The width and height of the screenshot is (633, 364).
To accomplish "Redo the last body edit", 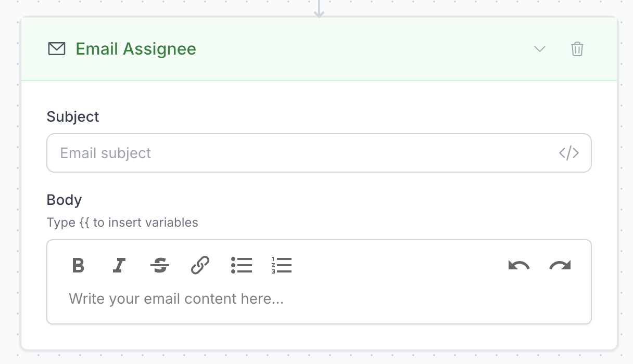I will pyautogui.click(x=560, y=265).
